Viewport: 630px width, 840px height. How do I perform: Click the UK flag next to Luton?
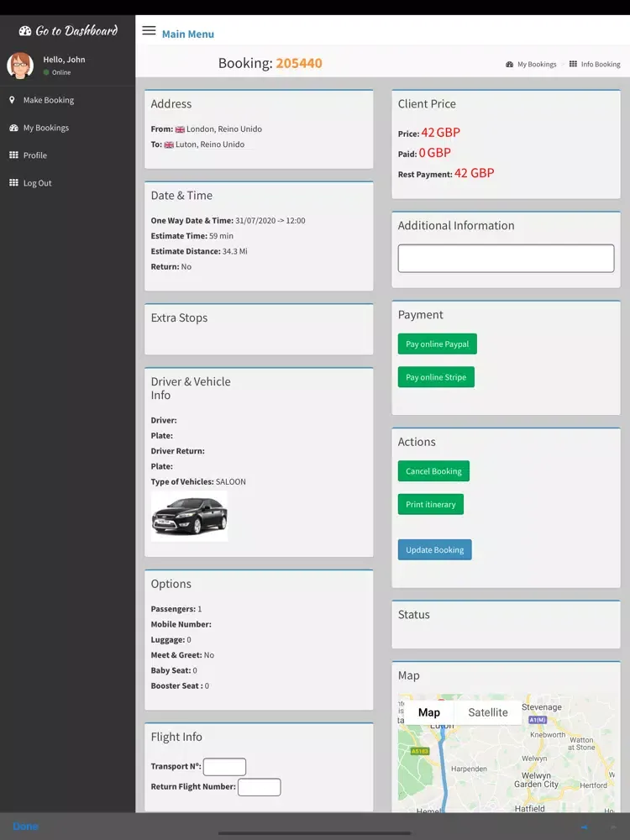169,144
